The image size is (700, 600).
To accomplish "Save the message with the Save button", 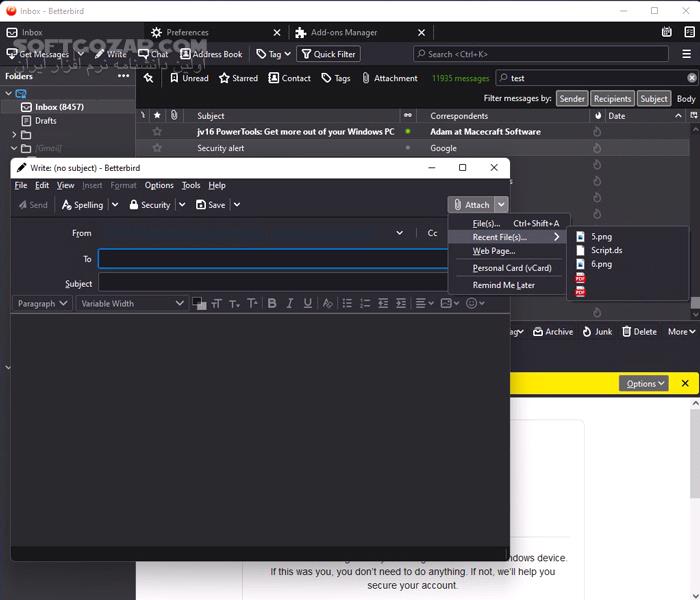I will 211,205.
